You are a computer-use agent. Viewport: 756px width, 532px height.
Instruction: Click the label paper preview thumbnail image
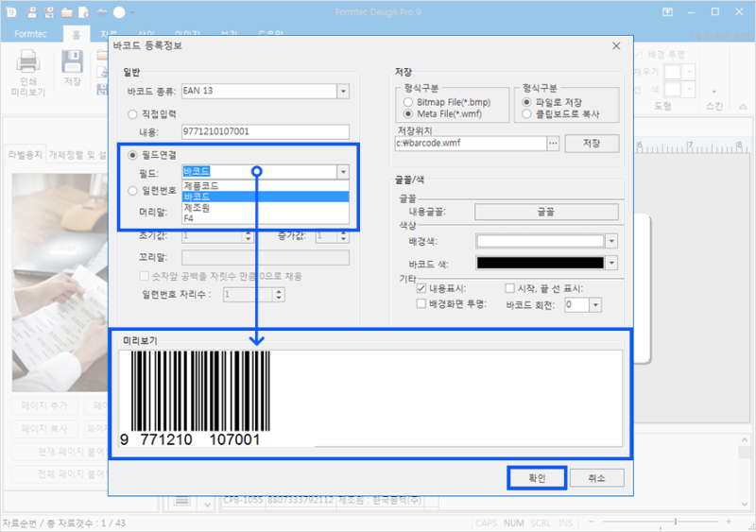pos(60,283)
